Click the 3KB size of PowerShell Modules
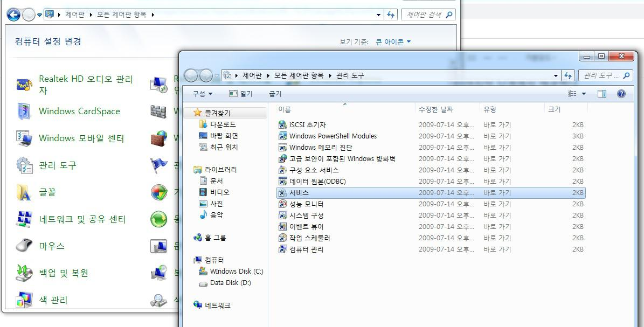644x327 pixels. pos(578,136)
